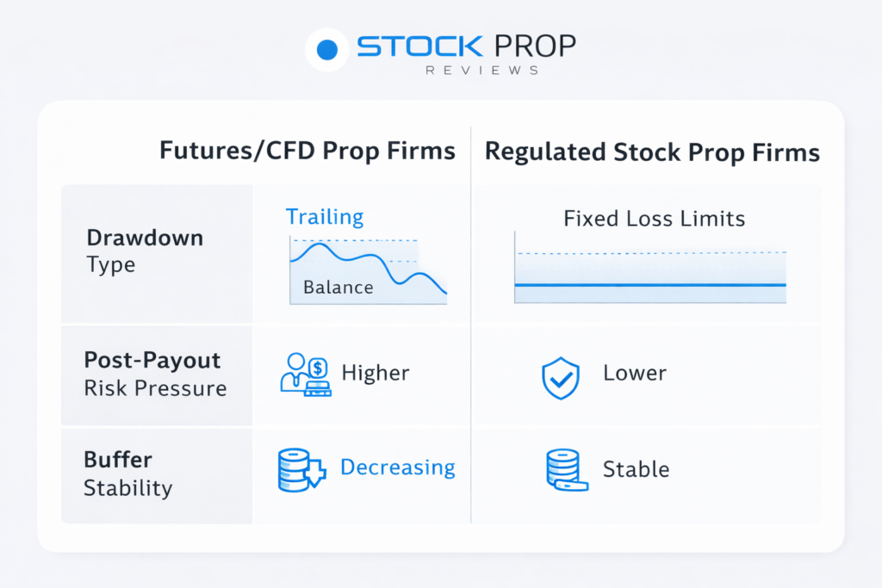
Task: Click the Fixed Loss Limits title
Action: [654, 219]
